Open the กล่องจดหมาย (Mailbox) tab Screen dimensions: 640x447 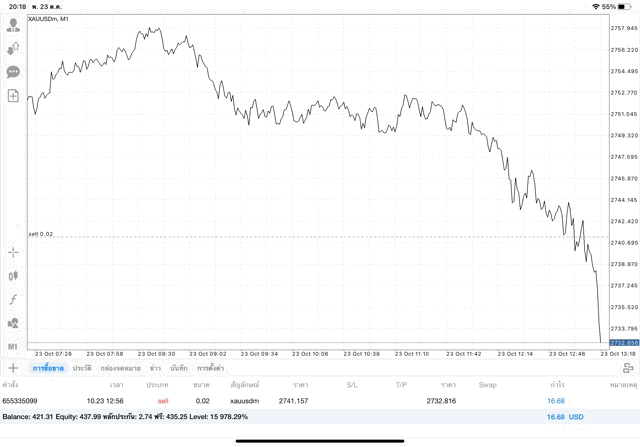coord(121,368)
